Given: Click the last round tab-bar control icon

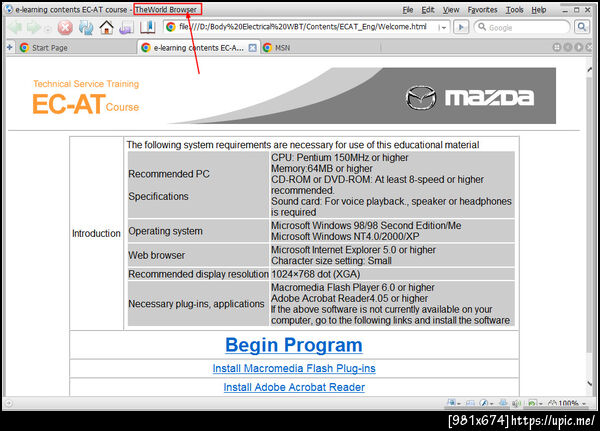Looking at the screenshot, I should tap(589, 47).
